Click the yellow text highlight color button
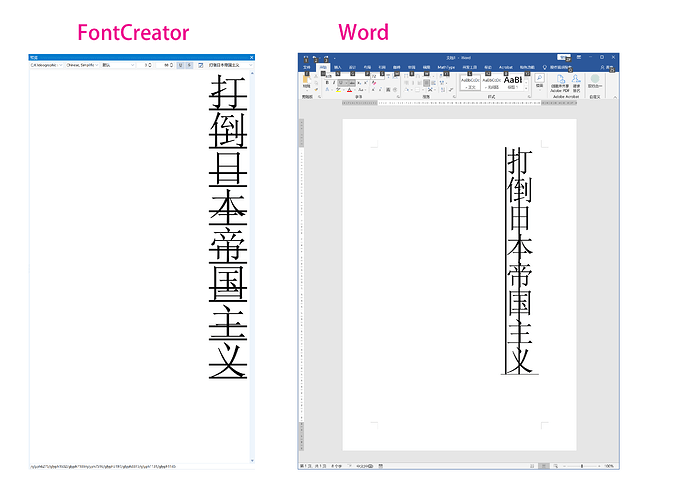This screenshot has width=690, height=487. 338,89
